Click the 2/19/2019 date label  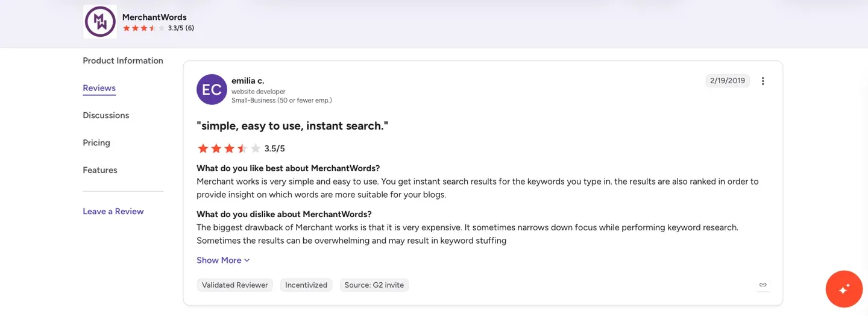click(x=728, y=81)
